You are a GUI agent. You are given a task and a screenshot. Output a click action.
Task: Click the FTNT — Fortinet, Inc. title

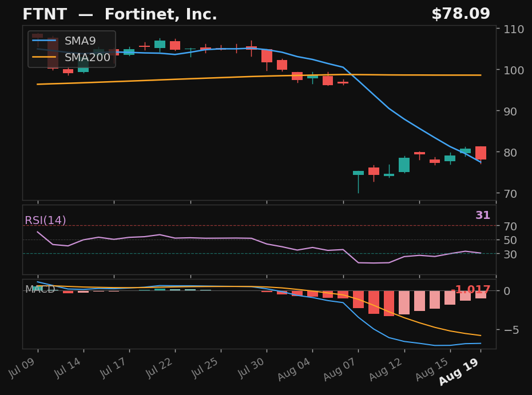pos(120,15)
